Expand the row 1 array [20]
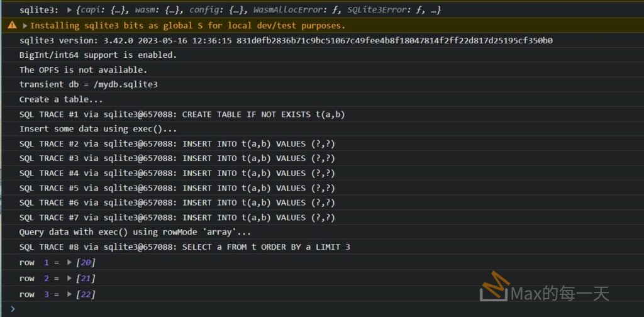 click(x=70, y=262)
